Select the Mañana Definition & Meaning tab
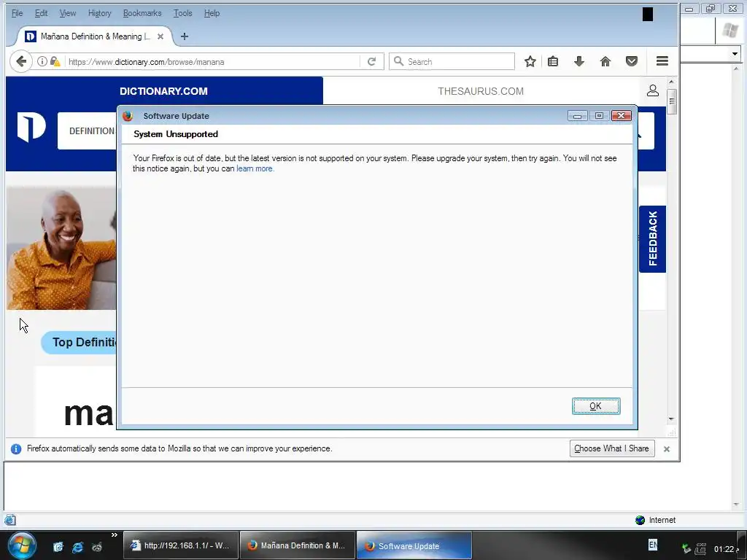This screenshot has width=747, height=560. [x=95, y=36]
